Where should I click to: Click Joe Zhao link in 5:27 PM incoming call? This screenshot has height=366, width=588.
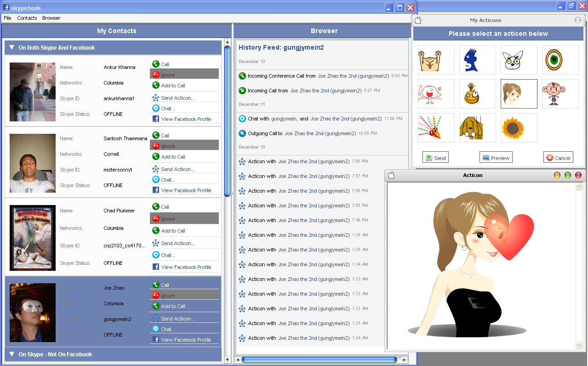pyautogui.click(x=326, y=91)
